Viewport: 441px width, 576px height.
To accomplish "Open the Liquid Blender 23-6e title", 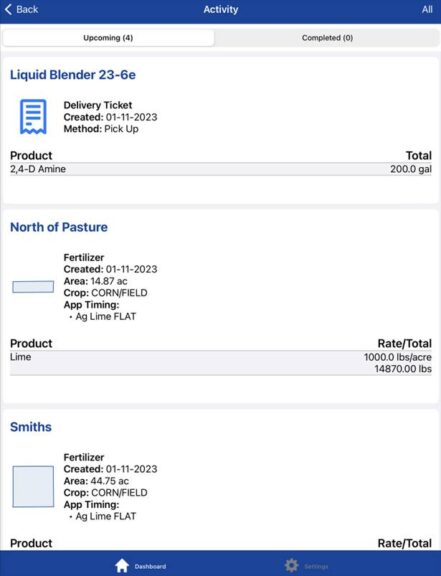I will (x=73, y=75).
